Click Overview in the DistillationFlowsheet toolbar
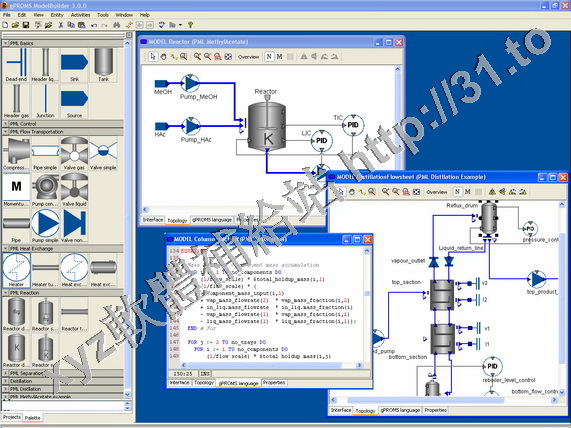 437,192
